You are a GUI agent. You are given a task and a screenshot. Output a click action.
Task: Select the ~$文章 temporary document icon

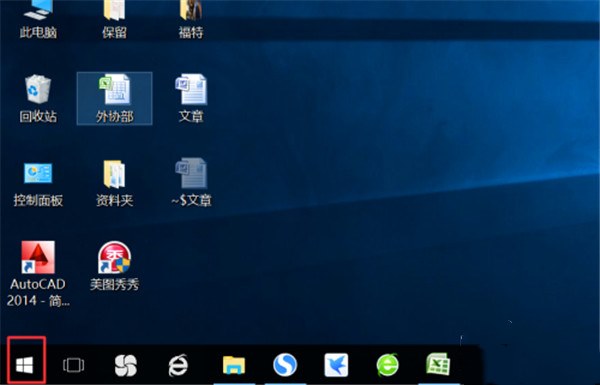(x=191, y=173)
